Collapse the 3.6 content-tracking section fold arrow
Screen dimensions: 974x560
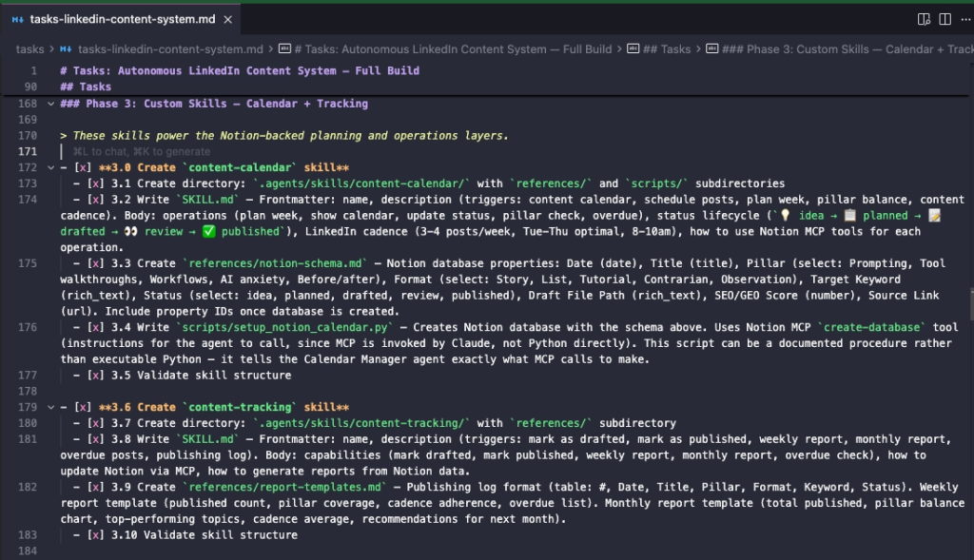[x=50, y=408]
